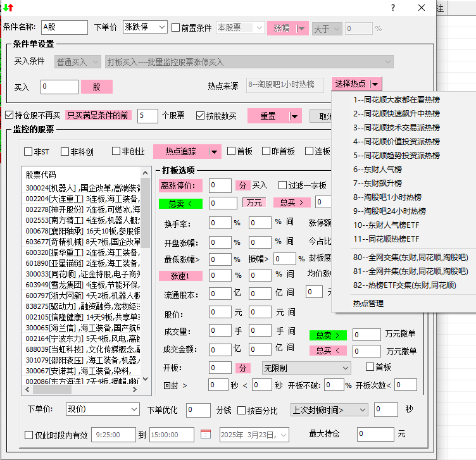This screenshot has width=476, height=460.
Task: Click the calendar icon beside the time range
Action: 206,435
